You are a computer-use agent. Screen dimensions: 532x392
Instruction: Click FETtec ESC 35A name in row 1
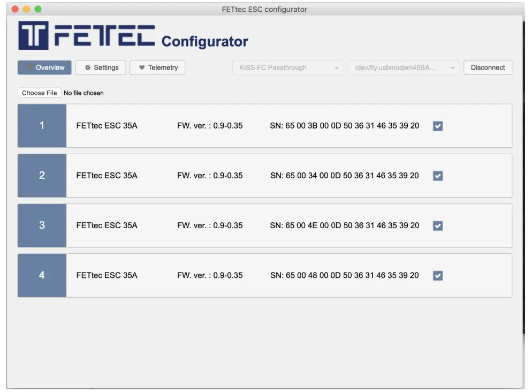(x=107, y=125)
